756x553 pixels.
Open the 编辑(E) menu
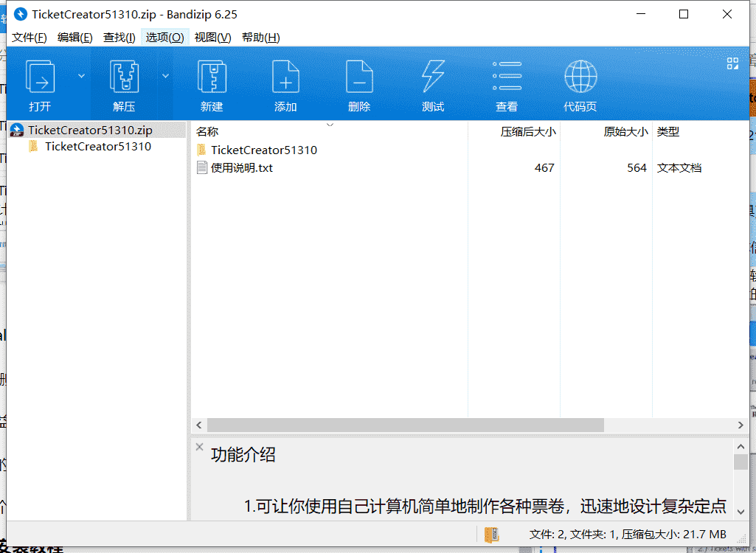click(x=74, y=38)
